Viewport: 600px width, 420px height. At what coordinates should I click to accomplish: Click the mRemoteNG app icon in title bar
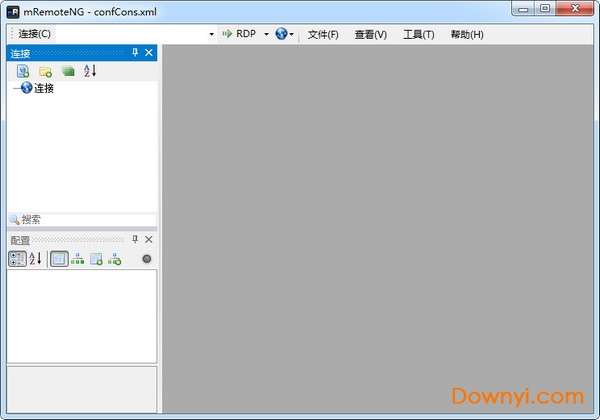coord(13,12)
